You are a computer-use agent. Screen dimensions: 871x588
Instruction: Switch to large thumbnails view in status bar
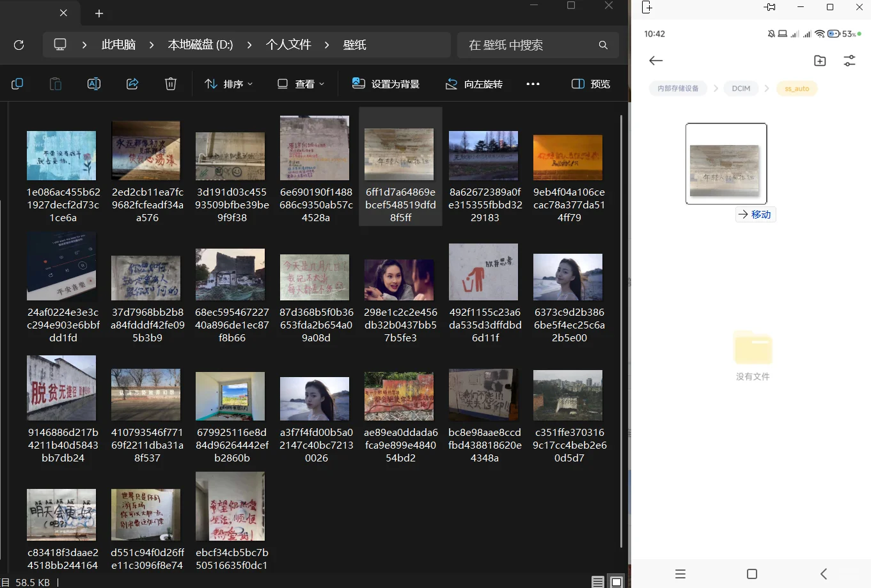616,582
